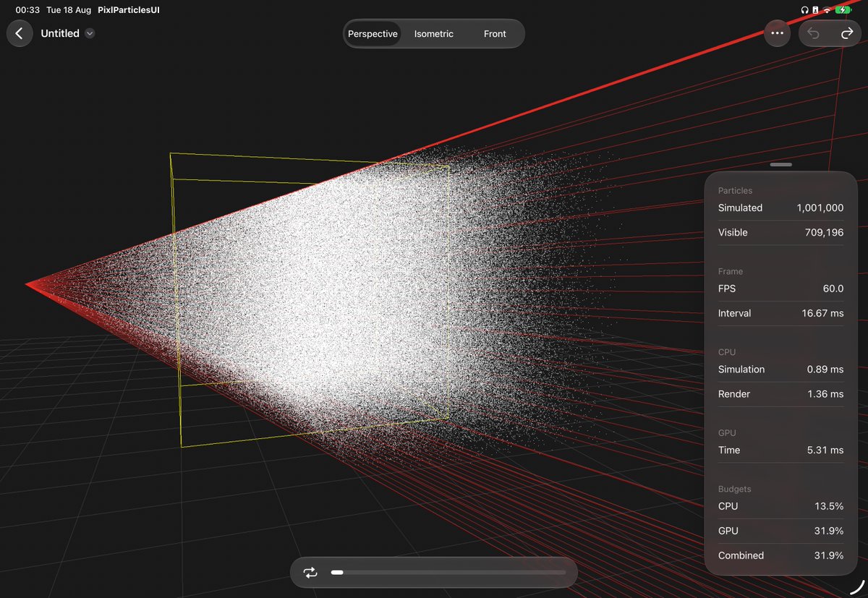Click the battery status icon
868x598 pixels.
point(843,10)
